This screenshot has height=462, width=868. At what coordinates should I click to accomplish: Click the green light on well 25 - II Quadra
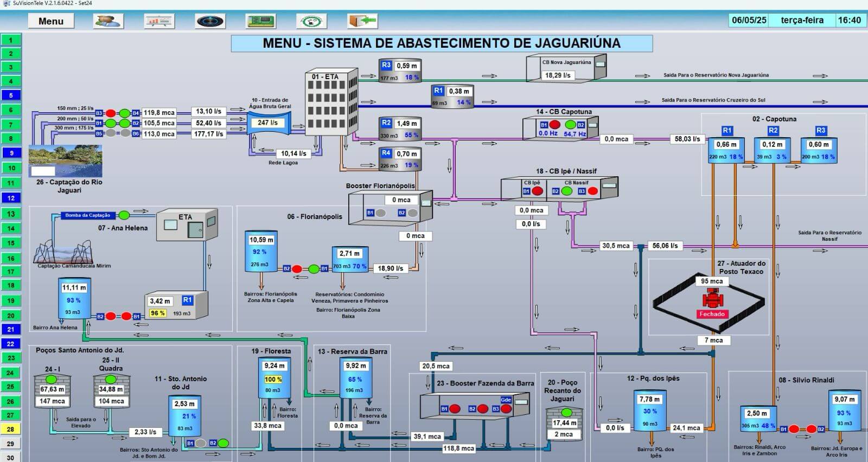110,378
